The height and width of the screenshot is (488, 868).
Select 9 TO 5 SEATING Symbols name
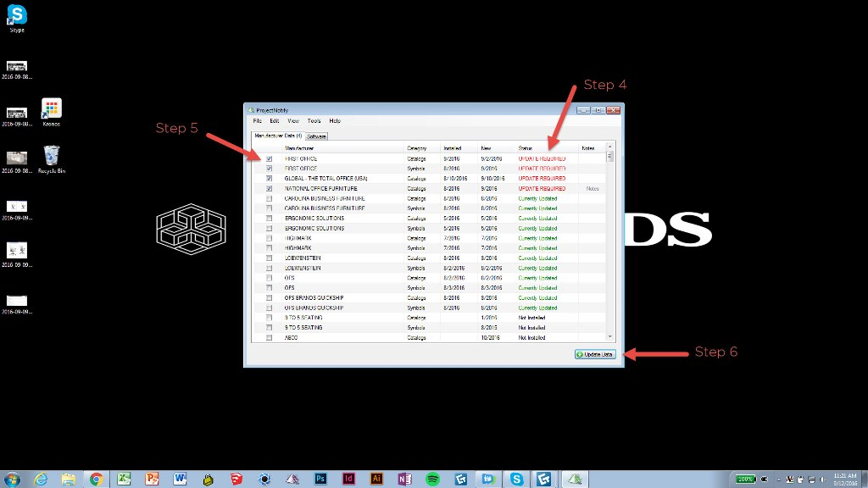click(303, 328)
